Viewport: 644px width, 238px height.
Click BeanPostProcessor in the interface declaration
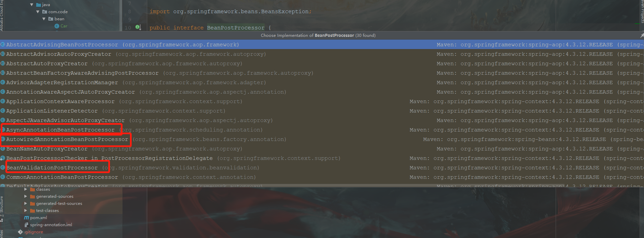[236, 28]
